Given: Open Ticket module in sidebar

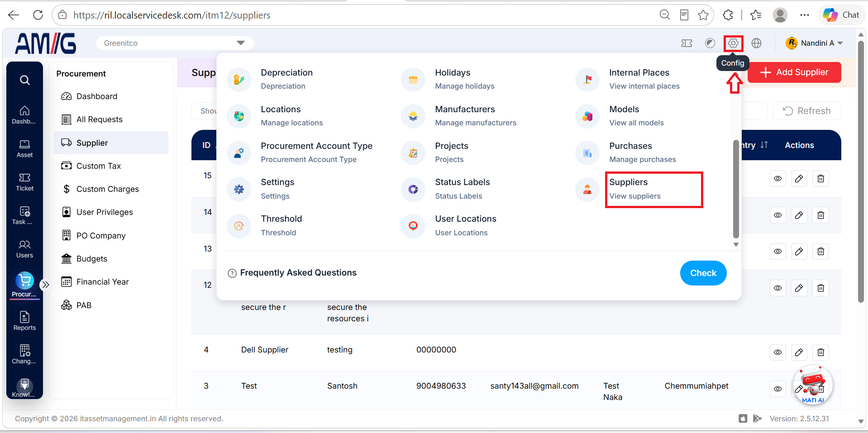Looking at the screenshot, I should click(x=25, y=182).
